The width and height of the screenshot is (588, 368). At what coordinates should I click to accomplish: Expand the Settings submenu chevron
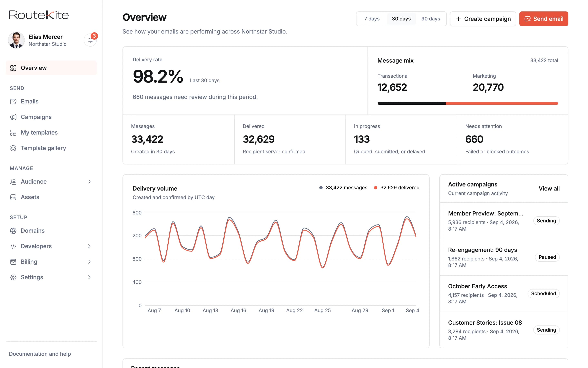89,277
